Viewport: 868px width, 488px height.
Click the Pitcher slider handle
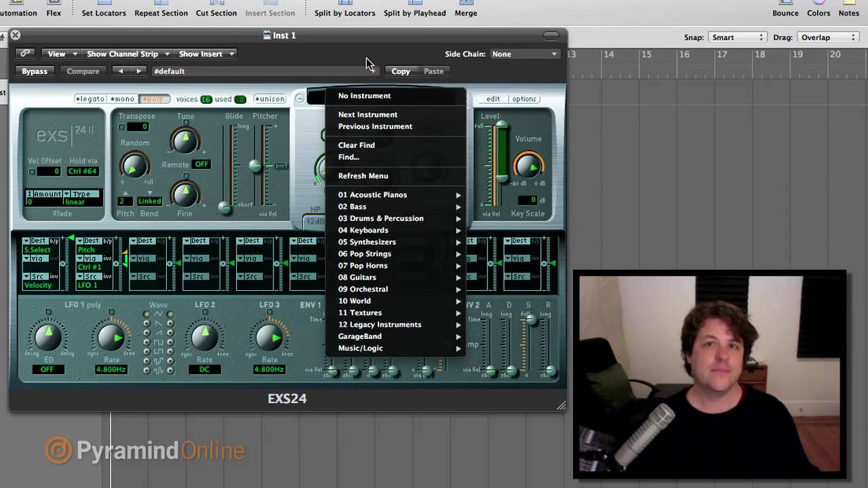pos(254,165)
